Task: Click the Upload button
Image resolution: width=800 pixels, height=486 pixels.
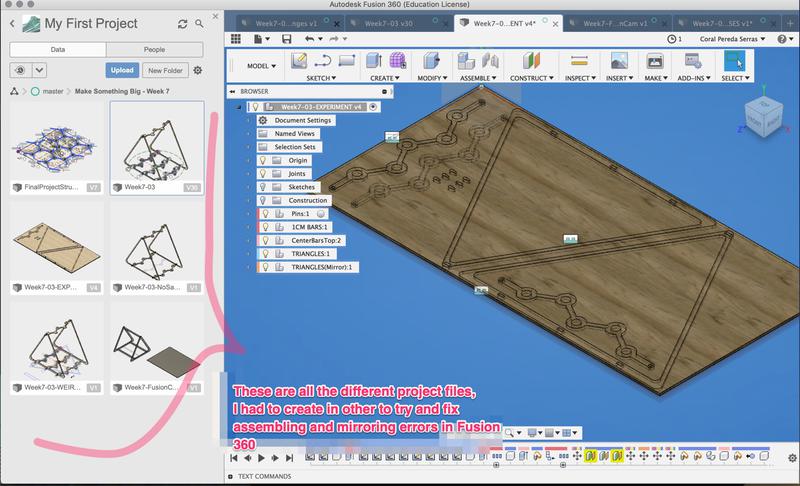Action: (122, 70)
